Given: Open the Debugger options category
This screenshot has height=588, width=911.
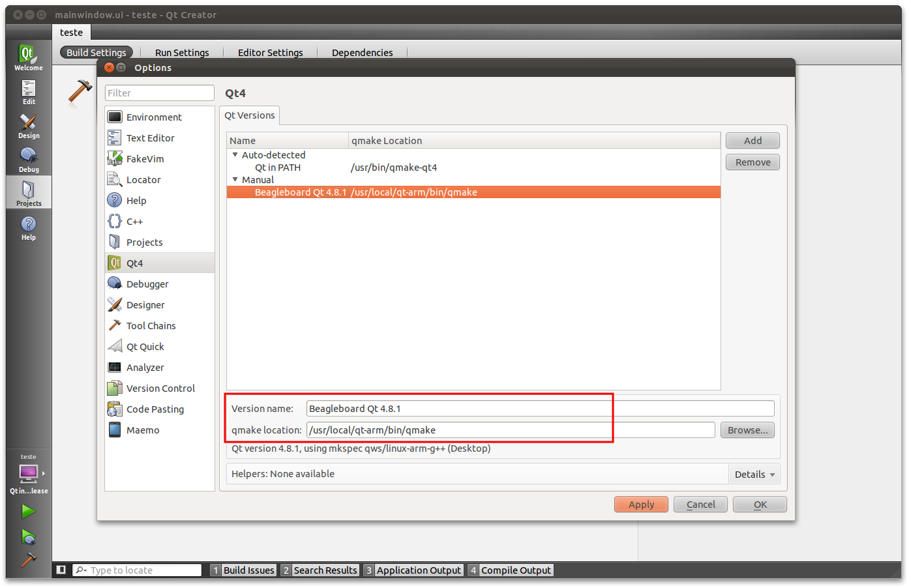Looking at the screenshot, I should click(147, 284).
